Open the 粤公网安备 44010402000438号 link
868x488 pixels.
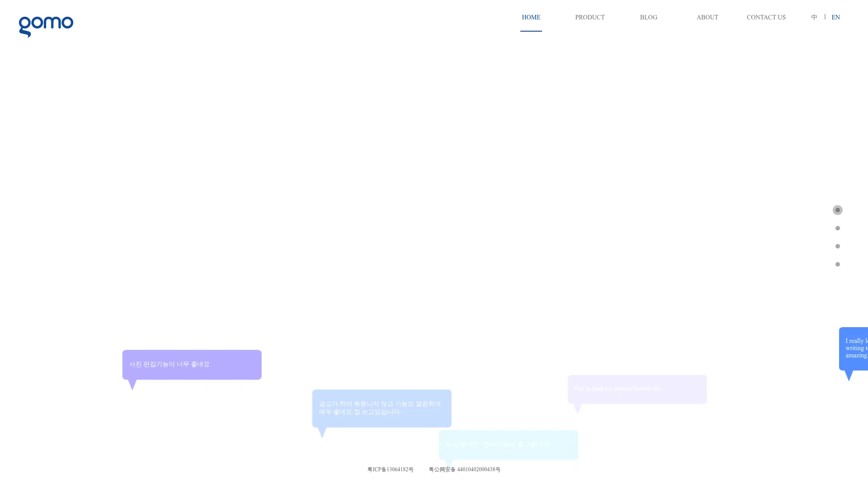tap(464, 469)
